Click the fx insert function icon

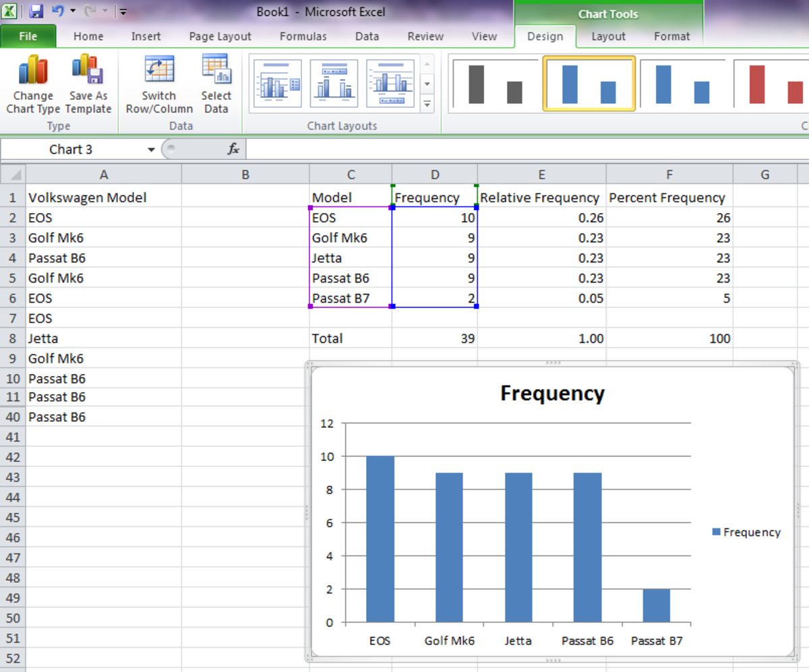pos(233,150)
